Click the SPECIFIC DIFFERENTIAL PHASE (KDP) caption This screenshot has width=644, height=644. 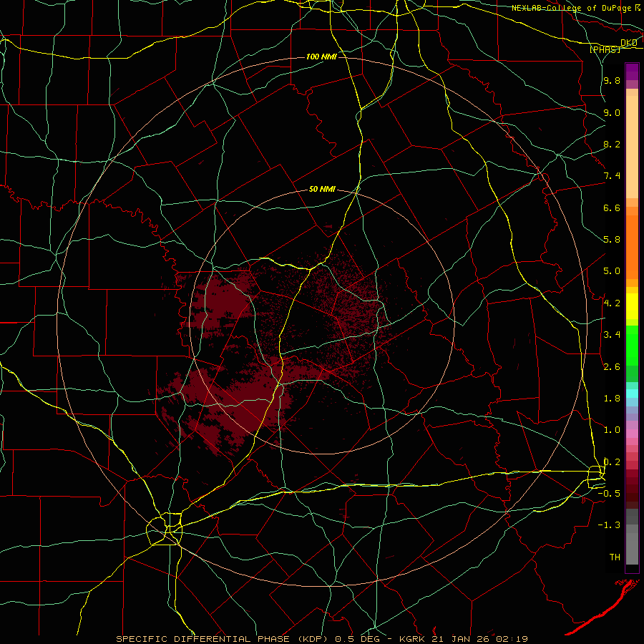point(224,639)
